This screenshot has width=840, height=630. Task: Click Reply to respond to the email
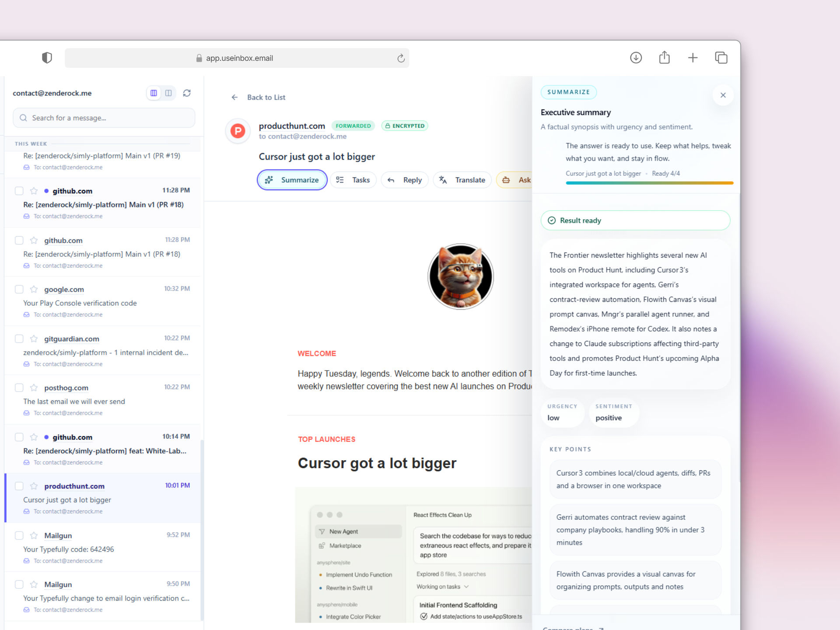[404, 180]
